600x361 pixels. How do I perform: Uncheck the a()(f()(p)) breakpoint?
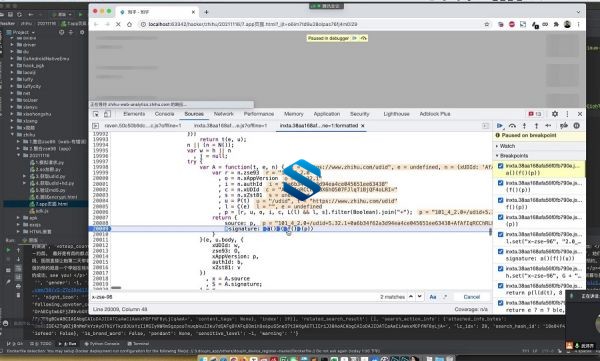point(501,166)
